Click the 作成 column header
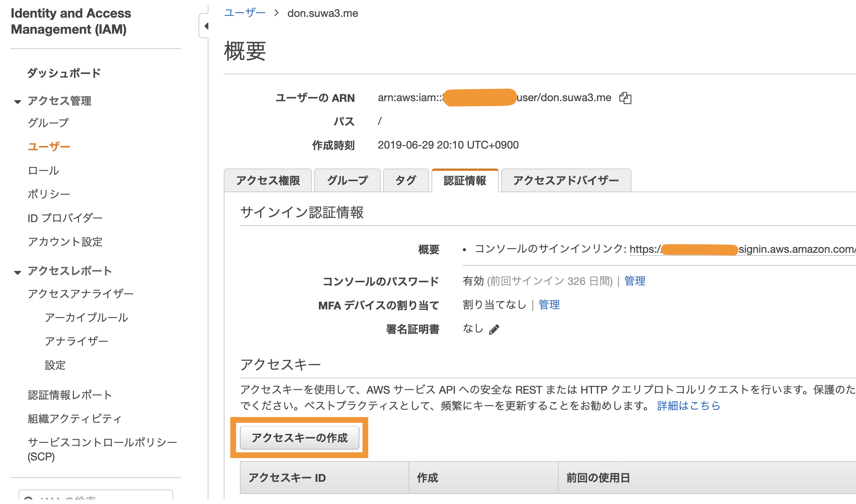The image size is (856, 504). click(484, 478)
